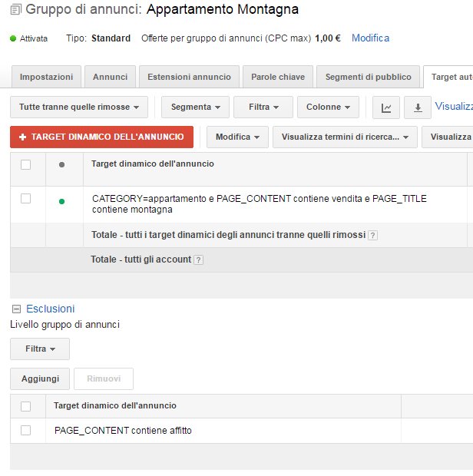Image resolution: width=473 pixels, height=476 pixels.
Task: Click the green Attivata status dot
Action: pyautogui.click(x=13, y=38)
